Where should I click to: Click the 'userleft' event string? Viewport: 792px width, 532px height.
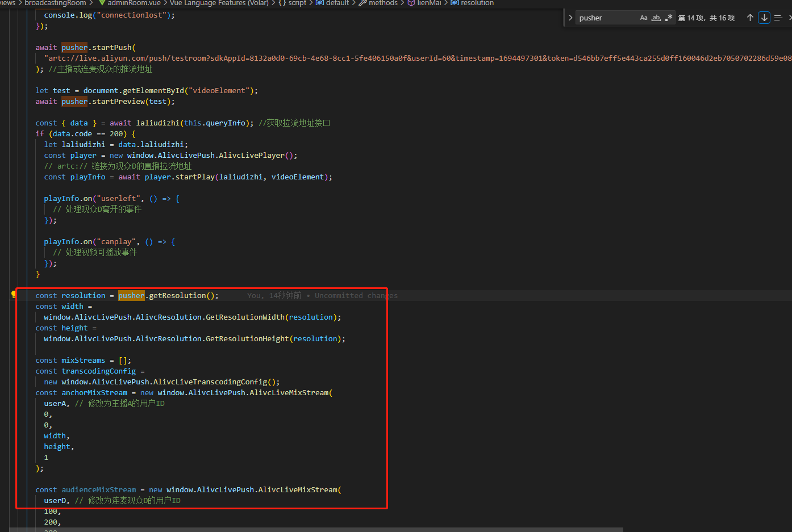point(118,199)
